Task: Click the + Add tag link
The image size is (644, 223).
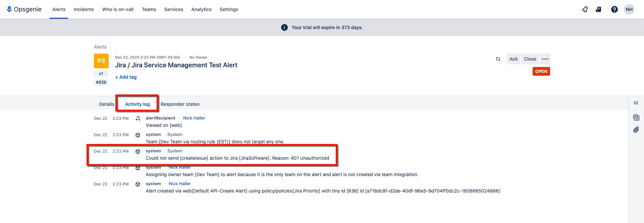Action: [x=126, y=77]
